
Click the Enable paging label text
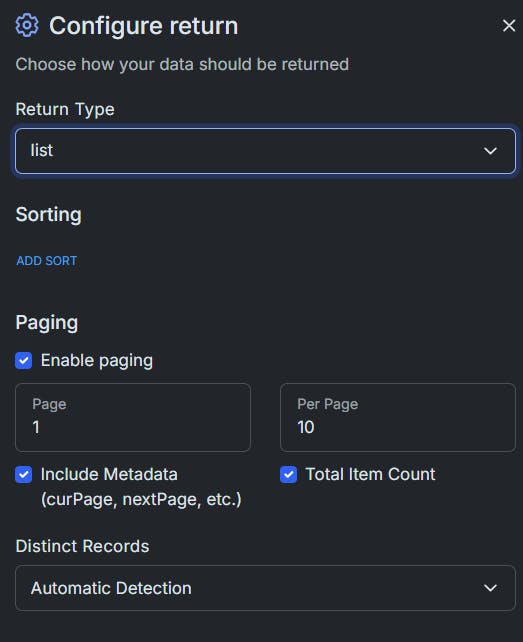point(97,361)
